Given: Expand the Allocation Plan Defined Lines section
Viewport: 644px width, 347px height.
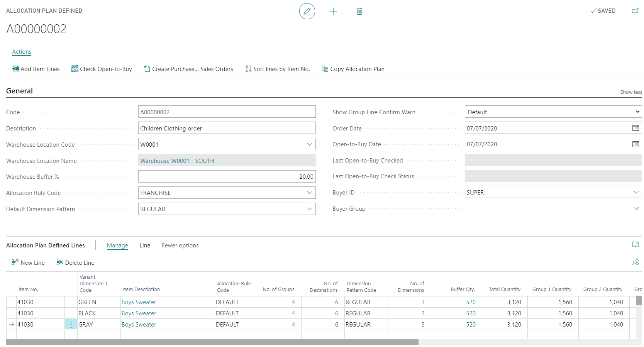Looking at the screenshot, I should 635,244.
